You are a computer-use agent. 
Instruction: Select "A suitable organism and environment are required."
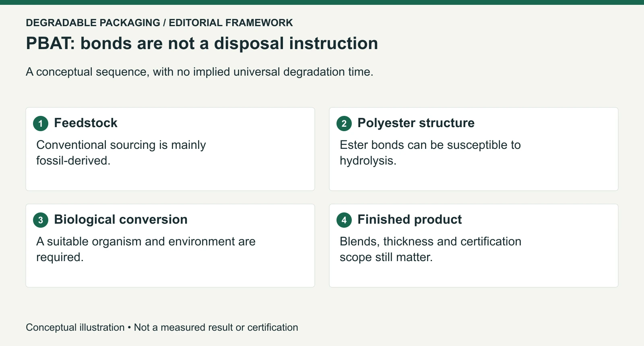click(146, 249)
